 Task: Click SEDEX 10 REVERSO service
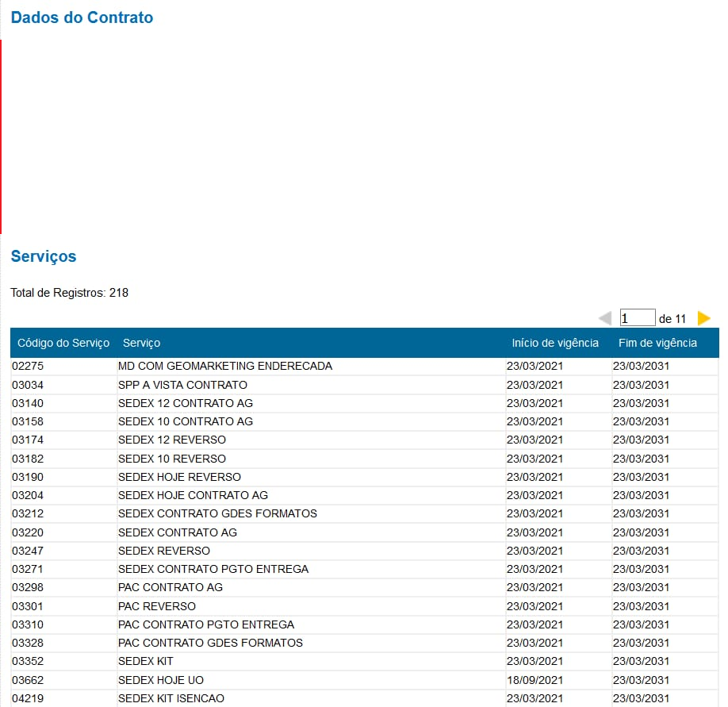[172, 459]
